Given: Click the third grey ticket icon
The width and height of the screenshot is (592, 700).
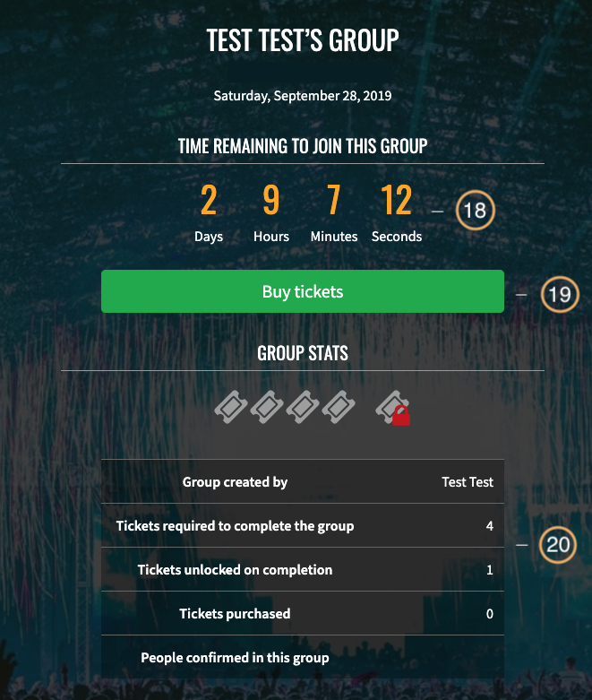Looking at the screenshot, I should pyautogui.click(x=303, y=407).
